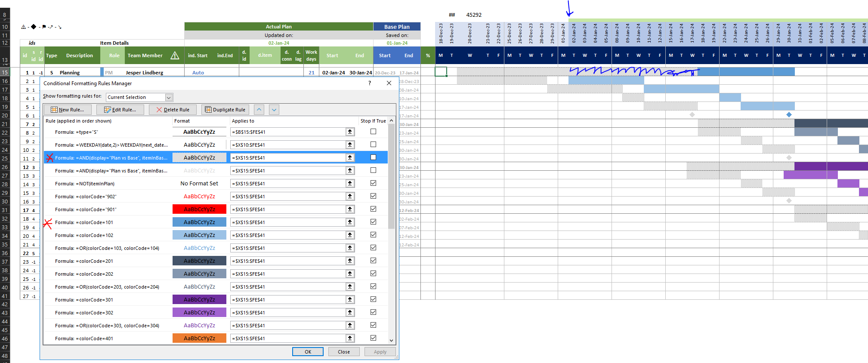Move rule down with the down arrow

coord(274,110)
